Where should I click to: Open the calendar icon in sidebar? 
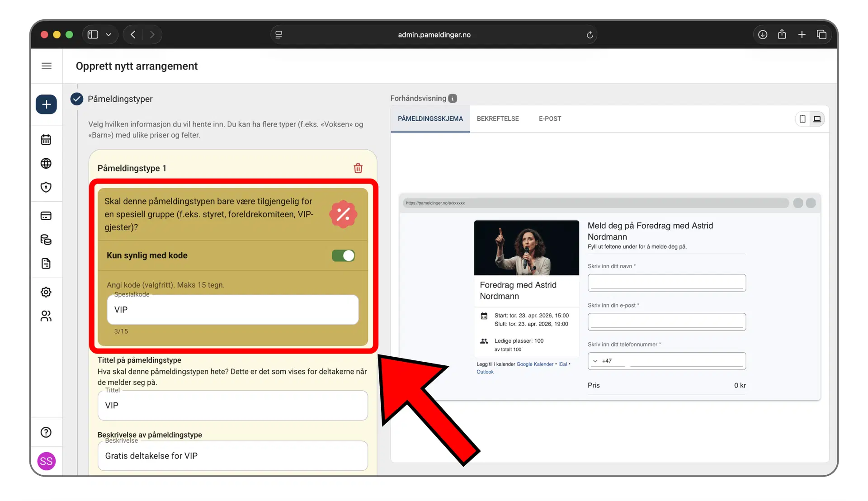point(46,140)
